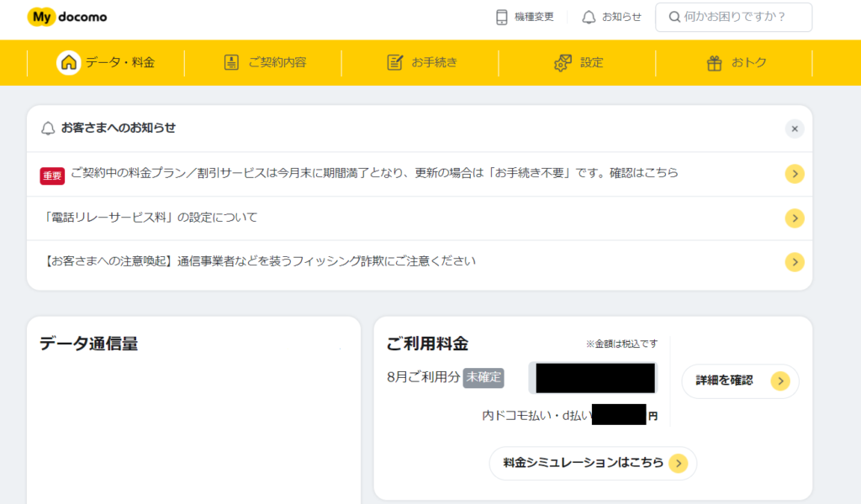Click the My docomo logo
Screen dimensions: 861x504
click(67, 17)
